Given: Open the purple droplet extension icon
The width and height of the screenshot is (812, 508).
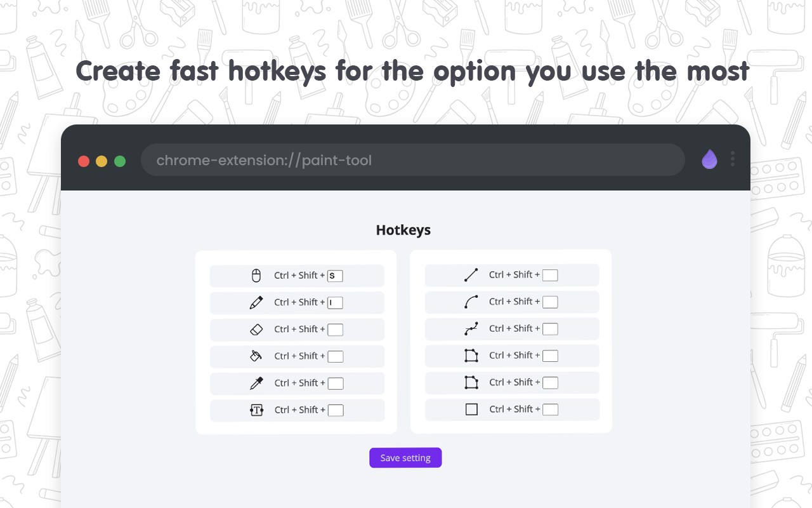Looking at the screenshot, I should [x=709, y=159].
